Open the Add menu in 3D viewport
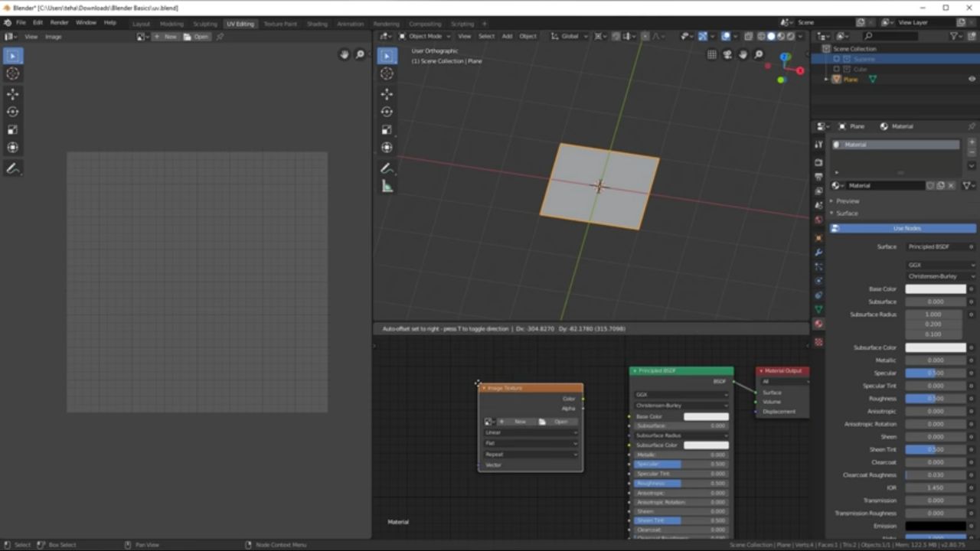This screenshot has width=980, height=551. pos(507,36)
